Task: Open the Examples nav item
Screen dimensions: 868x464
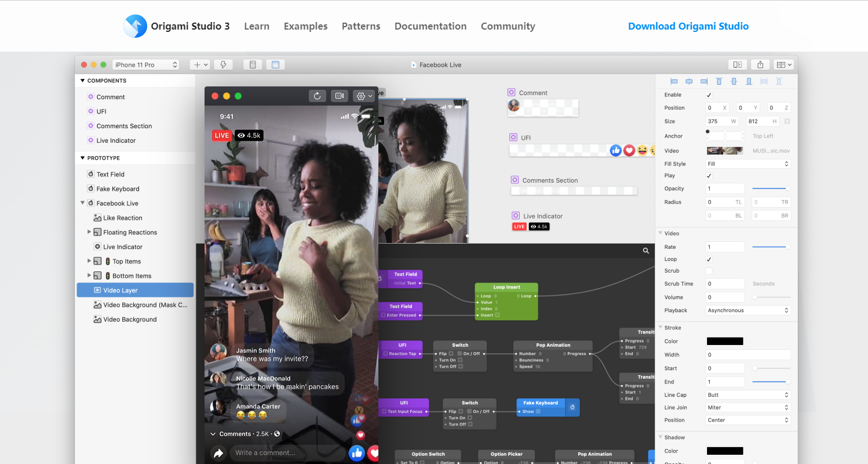Action: click(305, 26)
